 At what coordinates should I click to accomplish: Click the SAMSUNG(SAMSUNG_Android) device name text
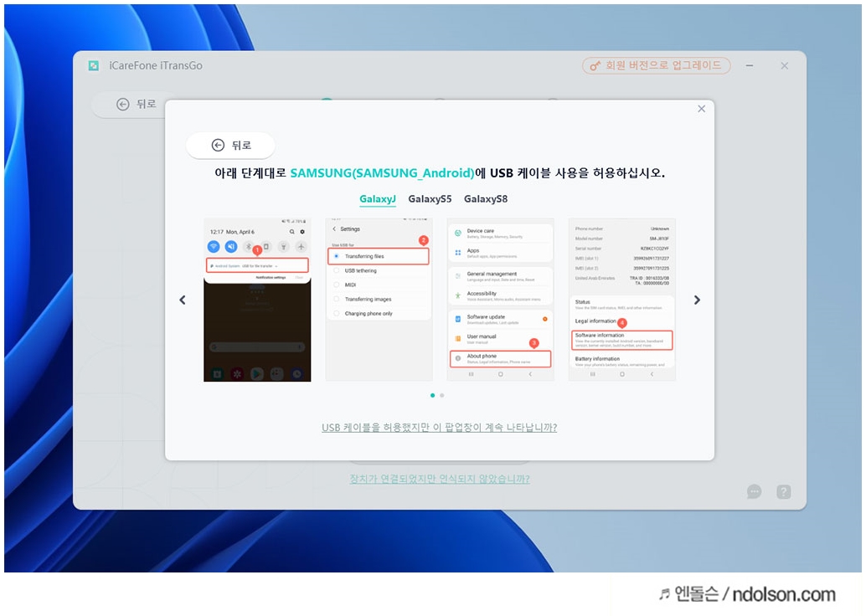tap(382, 172)
